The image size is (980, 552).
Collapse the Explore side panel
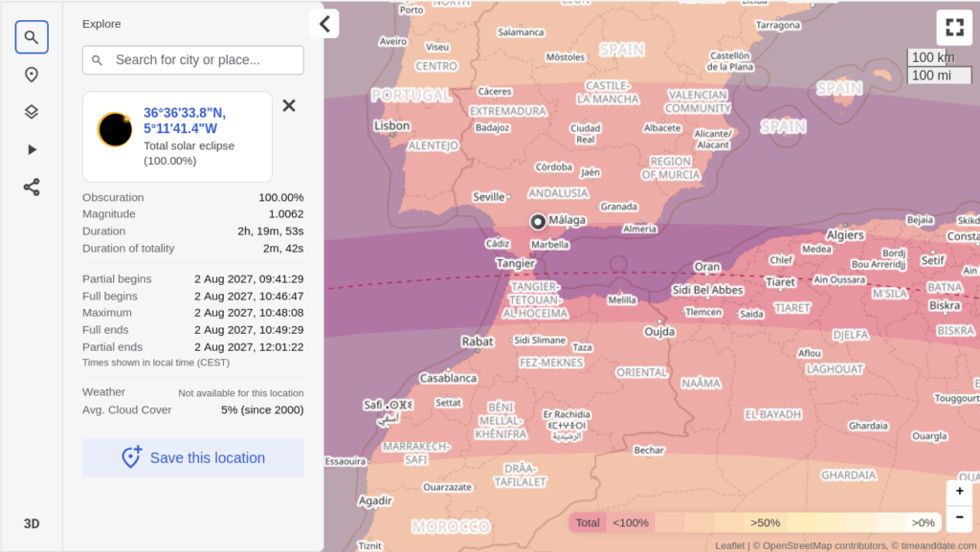[x=324, y=24]
